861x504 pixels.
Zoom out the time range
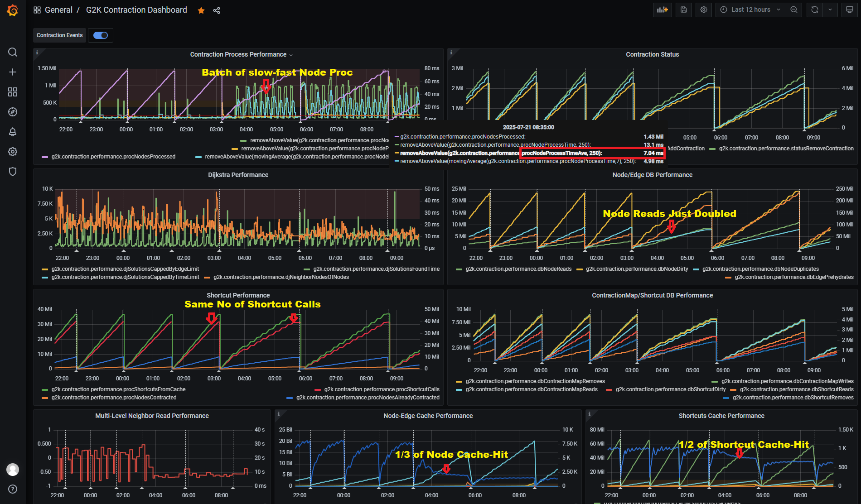click(x=794, y=10)
